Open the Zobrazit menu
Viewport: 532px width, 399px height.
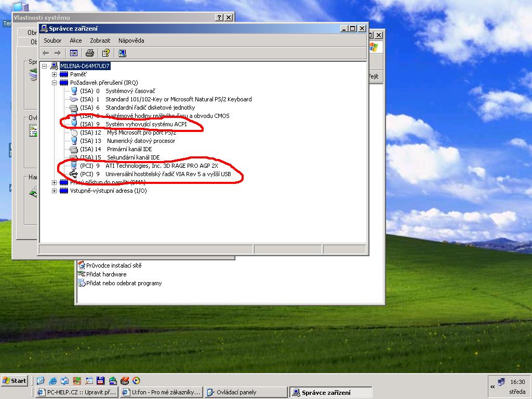(x=100, y=41)
